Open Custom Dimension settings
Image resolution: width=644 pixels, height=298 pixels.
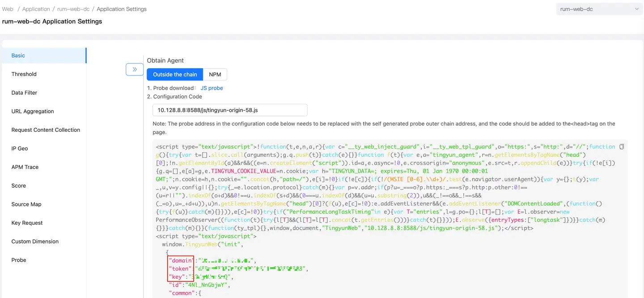[35, 242]
